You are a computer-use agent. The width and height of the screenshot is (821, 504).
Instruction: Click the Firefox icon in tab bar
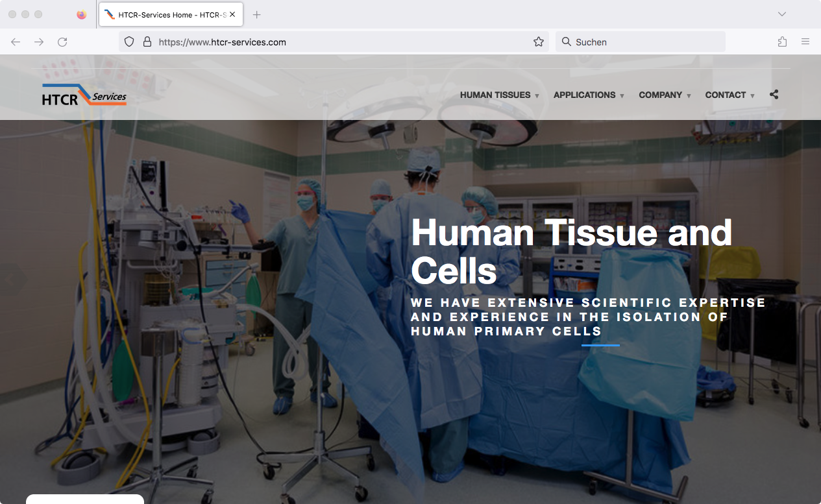[82, 14]
